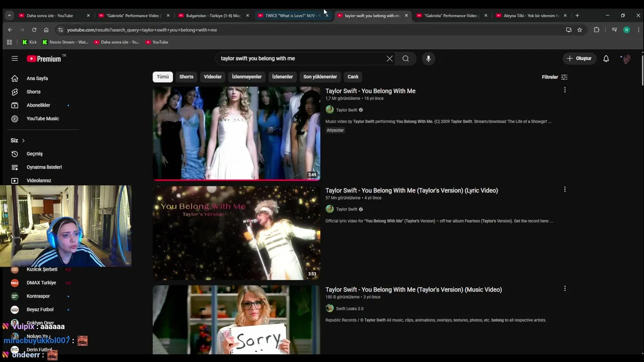The height and width of the screenshot is (362, 644).
Task: Click the browser address bar URL
Action: 142,30
